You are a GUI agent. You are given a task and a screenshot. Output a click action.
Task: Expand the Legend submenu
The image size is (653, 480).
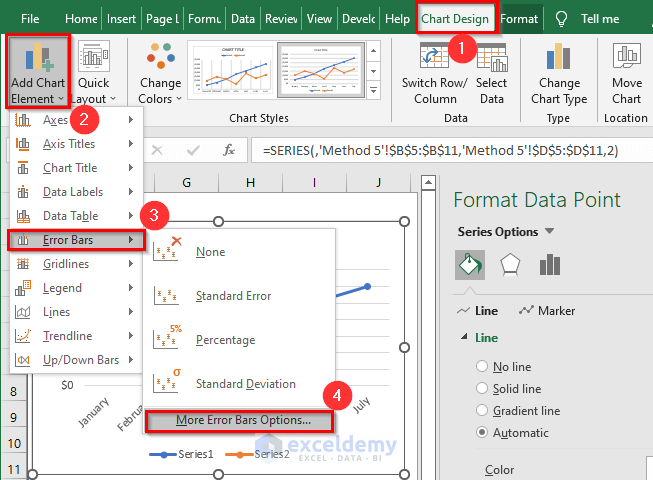(76, 288)
